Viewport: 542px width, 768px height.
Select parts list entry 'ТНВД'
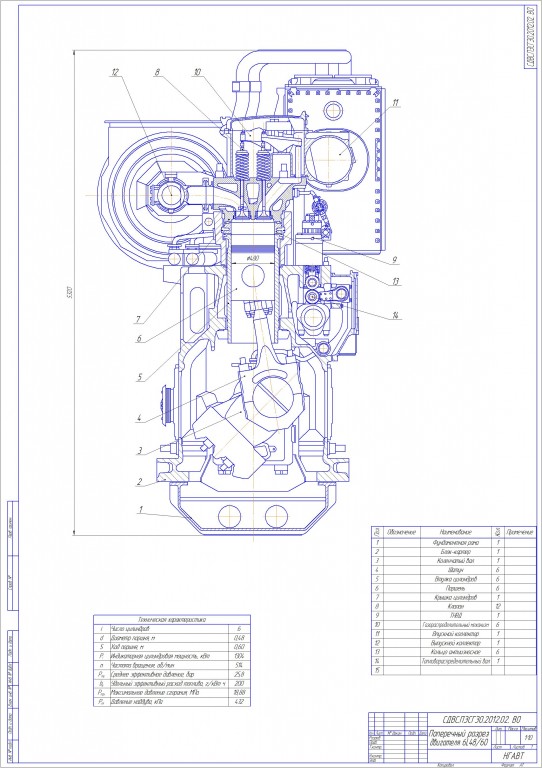[x=456, y=615]
